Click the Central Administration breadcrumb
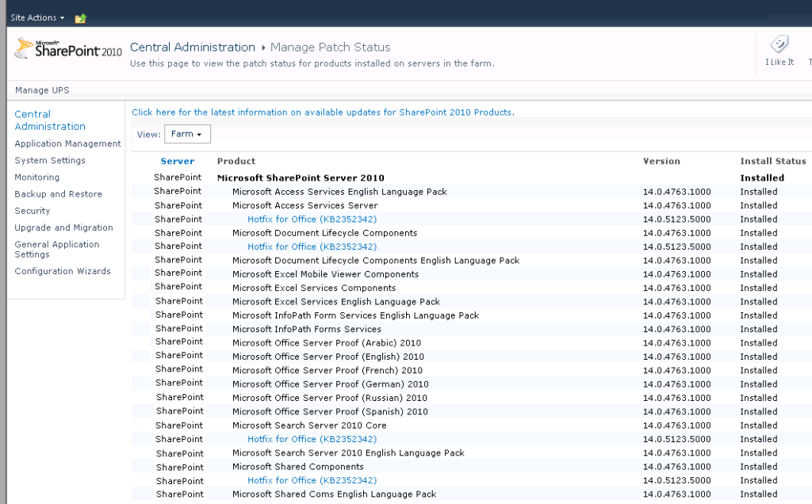Image resolution: width=812 pixels, height=504 pixels. coord(193,47)
